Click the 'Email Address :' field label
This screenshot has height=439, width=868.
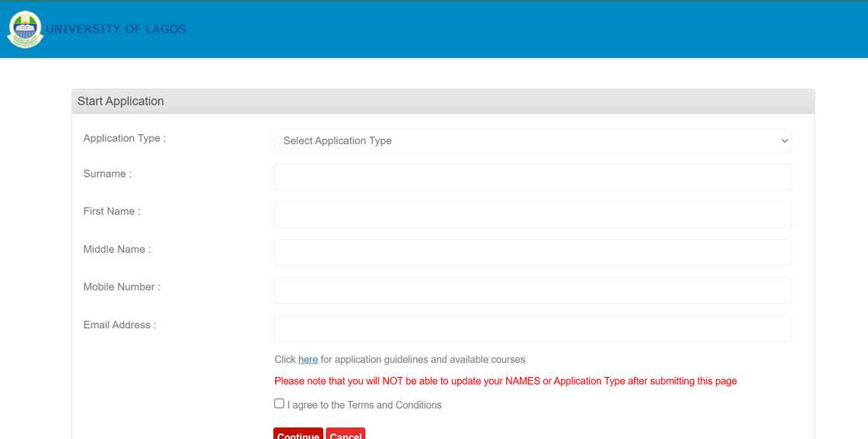click(119, 325)
